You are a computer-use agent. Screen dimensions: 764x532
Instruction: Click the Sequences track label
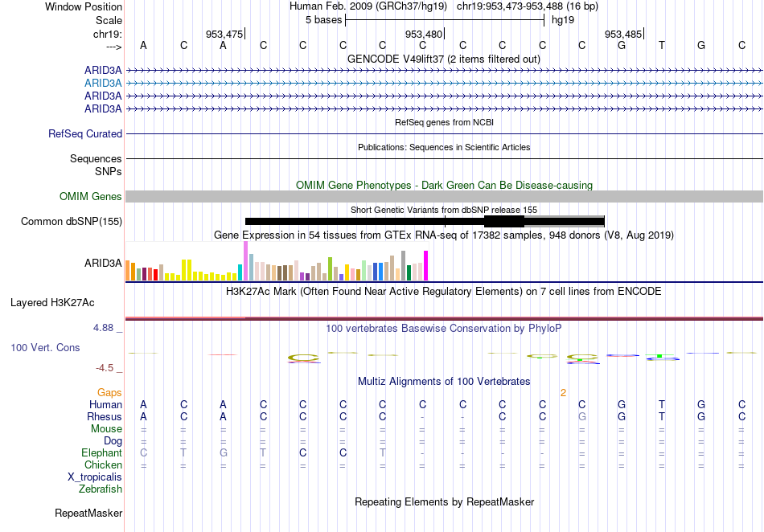tap(96, 158)
